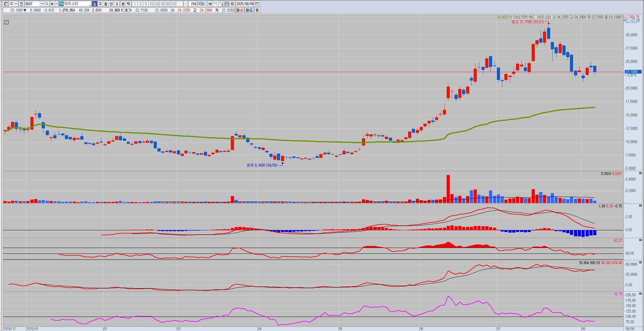This screenshot has height=331, width=644.
Task: Click the 매도 sell button
Action: pos(249,10)
